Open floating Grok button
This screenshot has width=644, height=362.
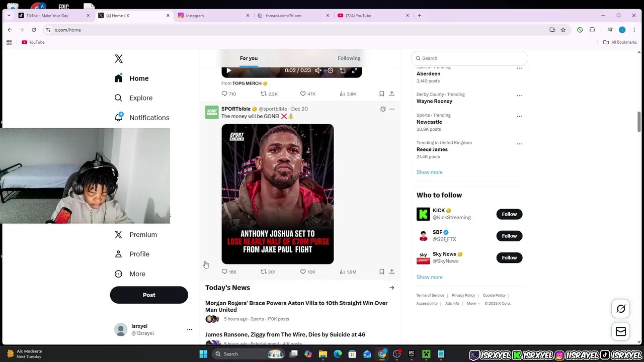tap(621, 309)
